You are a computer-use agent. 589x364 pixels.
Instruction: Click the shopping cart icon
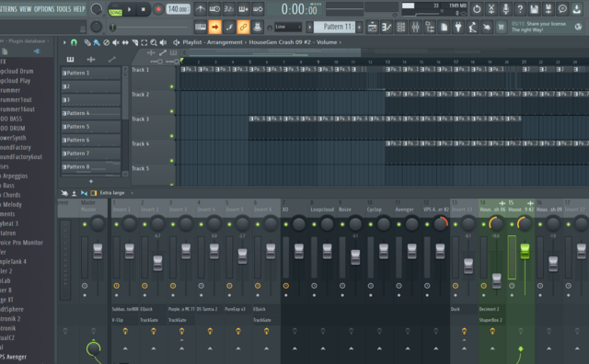pos(501,27)
